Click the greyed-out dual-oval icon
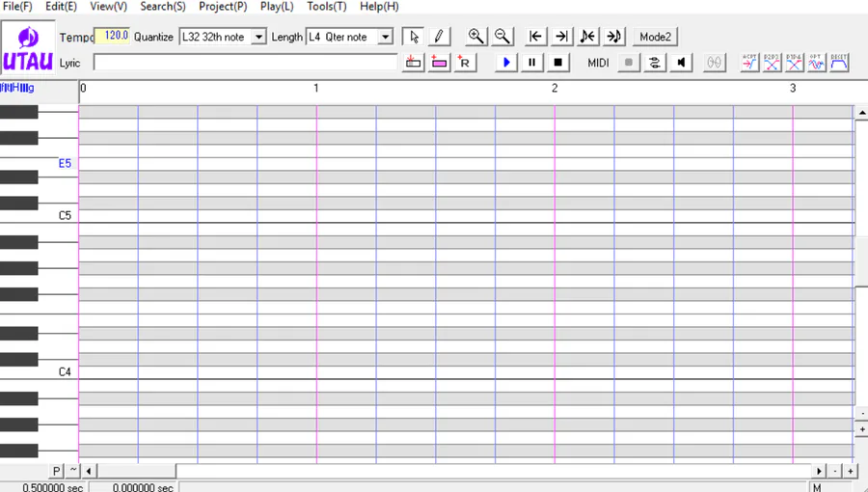 tap(715, 63)
